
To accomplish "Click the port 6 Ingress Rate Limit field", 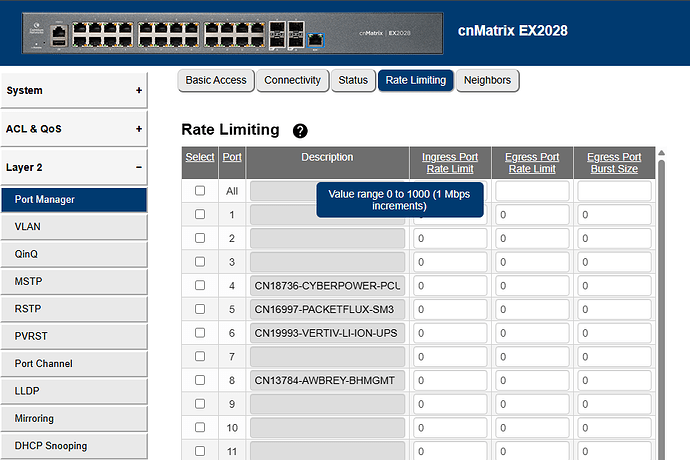I will click(449, 333).
